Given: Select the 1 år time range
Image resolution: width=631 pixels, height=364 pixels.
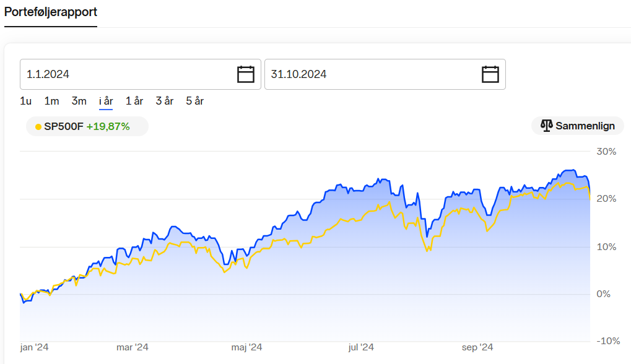Looking at the screenshot, I should tap(134, 101).
